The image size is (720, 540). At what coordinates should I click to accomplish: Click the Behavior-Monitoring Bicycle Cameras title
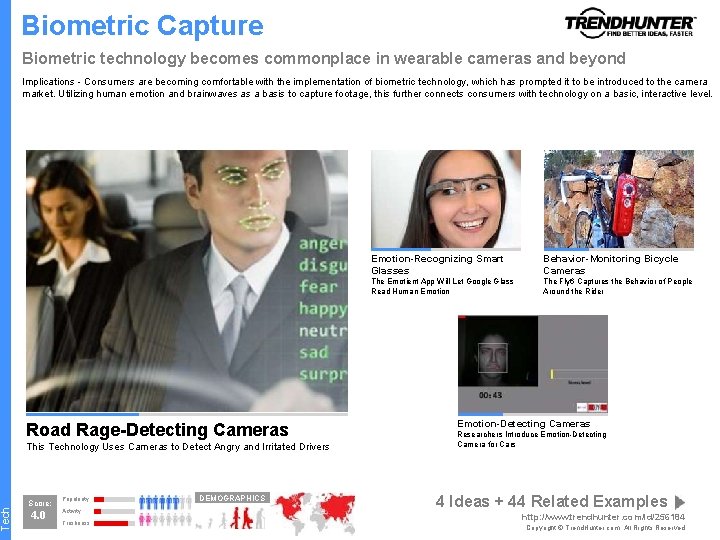[611, 264]
